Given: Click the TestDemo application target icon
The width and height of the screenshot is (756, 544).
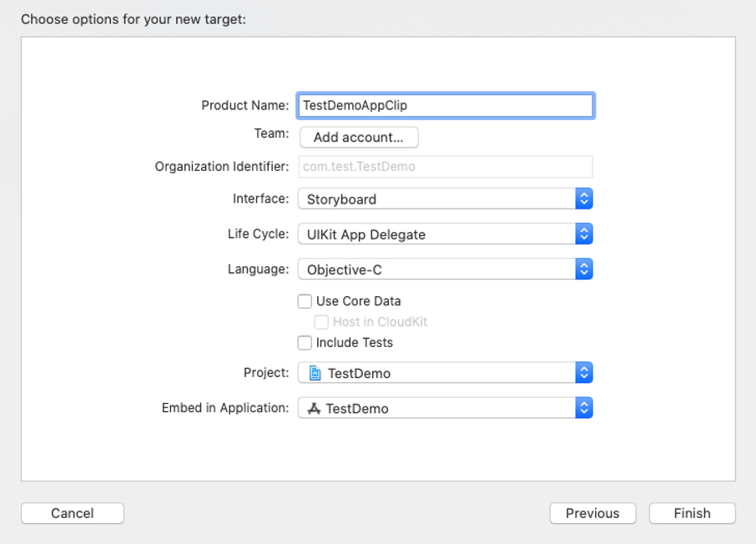Looking at the screenshot, I should click(x=314, y=408).
